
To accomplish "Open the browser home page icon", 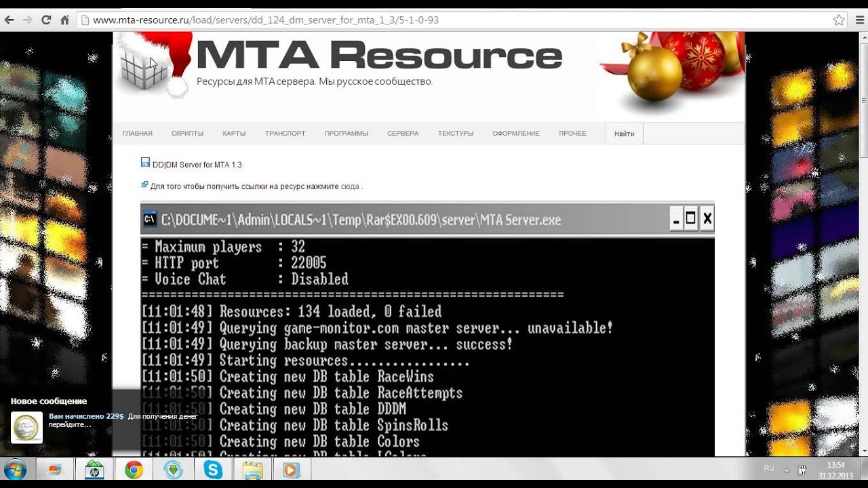I will 64,20.
